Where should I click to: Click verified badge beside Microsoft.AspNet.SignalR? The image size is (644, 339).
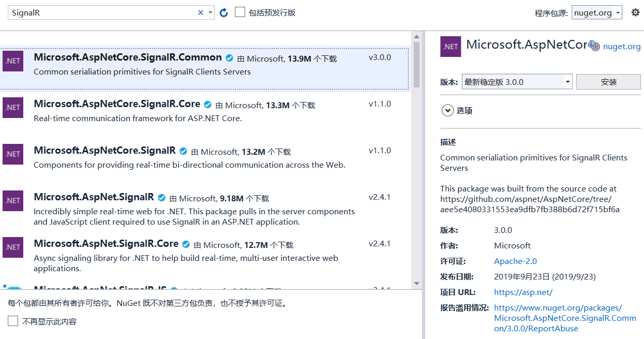click(161, 198)
